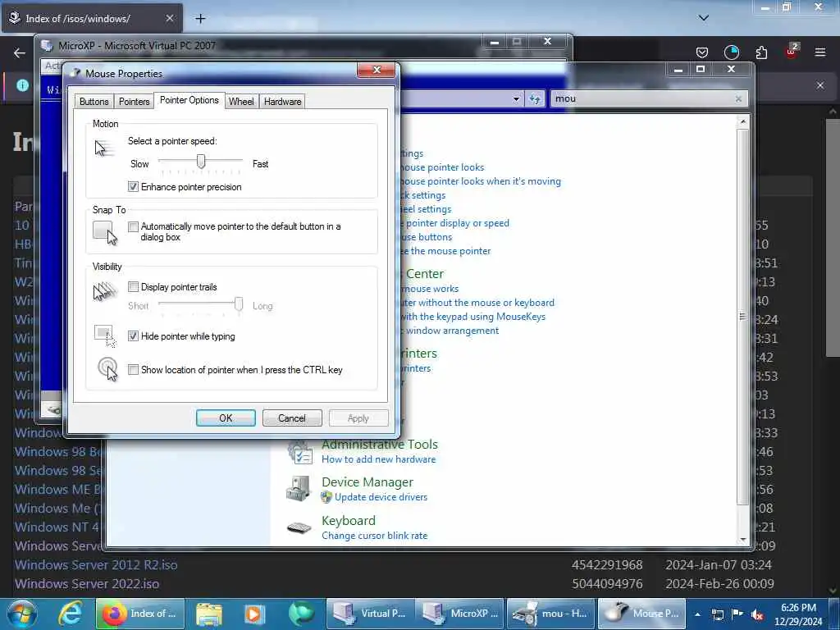The height and width of the screenshot is (630, 840).
Task: Click the Administrative Tools icon
Action: click(x=300, y=452)
